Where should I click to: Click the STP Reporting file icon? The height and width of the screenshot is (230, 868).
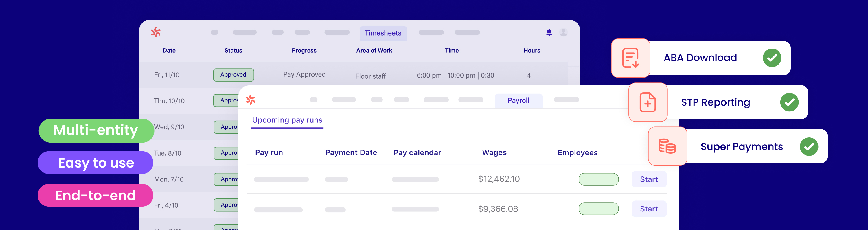tap(648, 102)
